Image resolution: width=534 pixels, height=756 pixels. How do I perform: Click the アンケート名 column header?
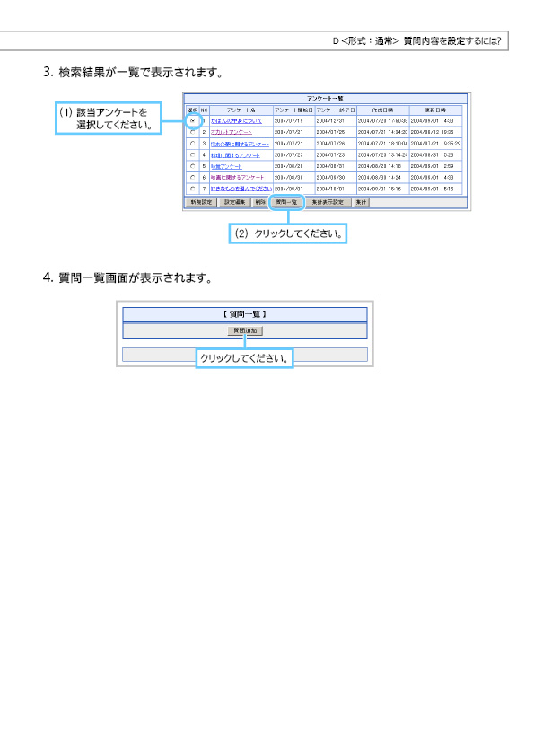tap(241, 110)
